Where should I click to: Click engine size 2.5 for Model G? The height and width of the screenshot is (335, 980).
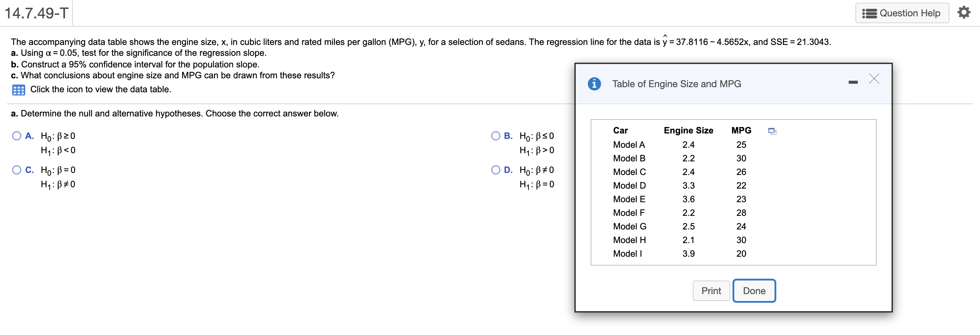(x=688, y=226)
